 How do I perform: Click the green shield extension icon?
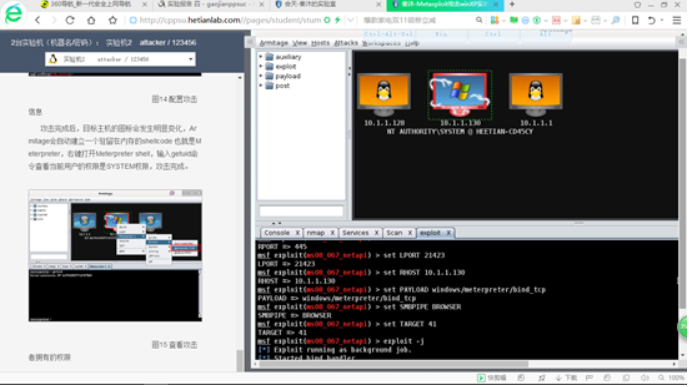(x=537, y=20)
